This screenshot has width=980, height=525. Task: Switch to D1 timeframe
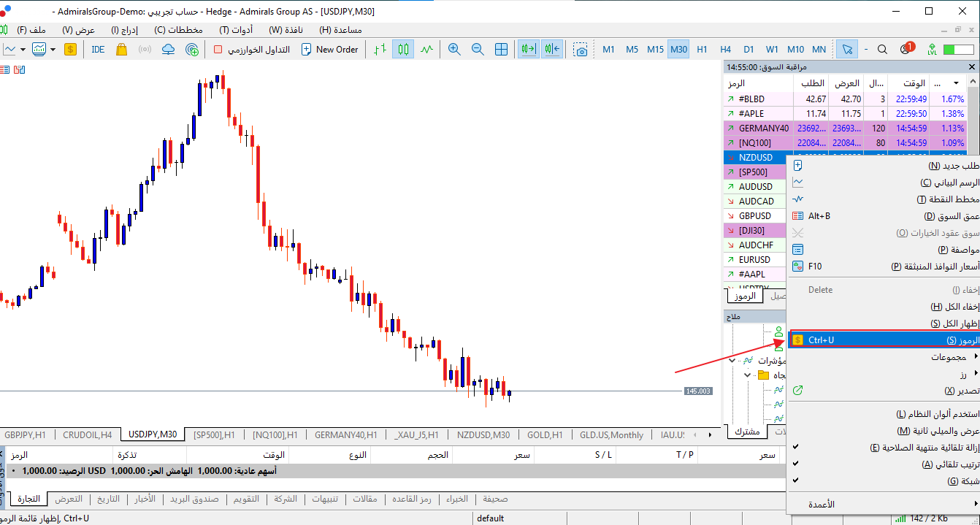point(749,50)
